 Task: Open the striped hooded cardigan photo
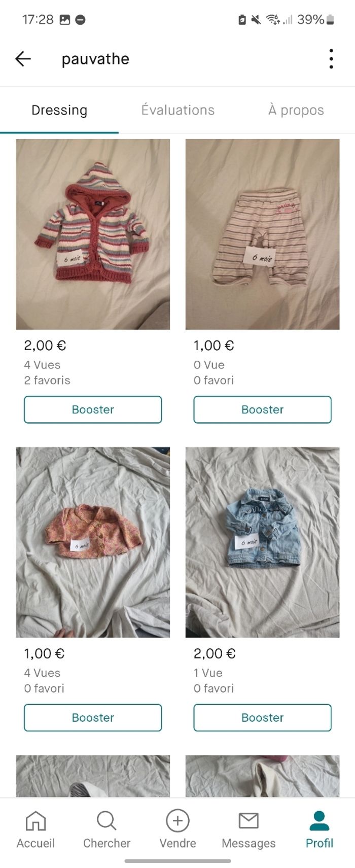pyautogui.click(x=93, y=234)
